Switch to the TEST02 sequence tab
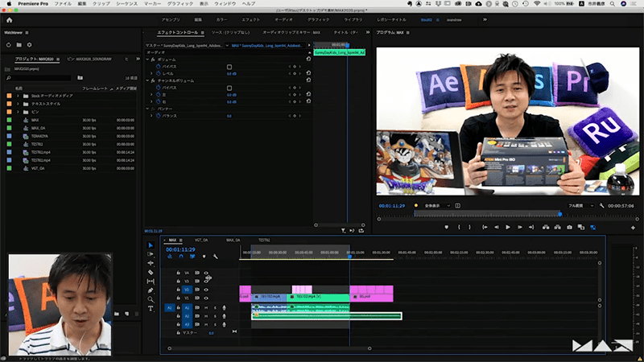Screen dimensions: 644x362 (x=264, y=240)
